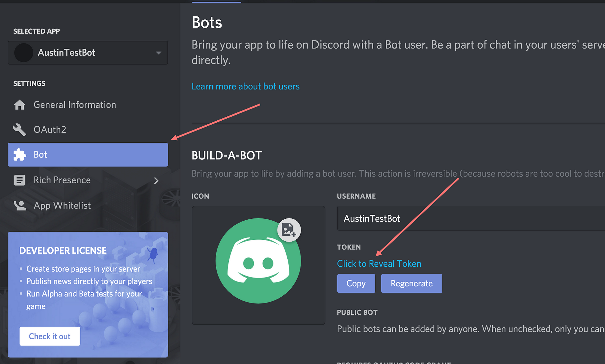Click the ICON label
The height and width of the screenshot is (364, 605).
click(x=200, y=196)
